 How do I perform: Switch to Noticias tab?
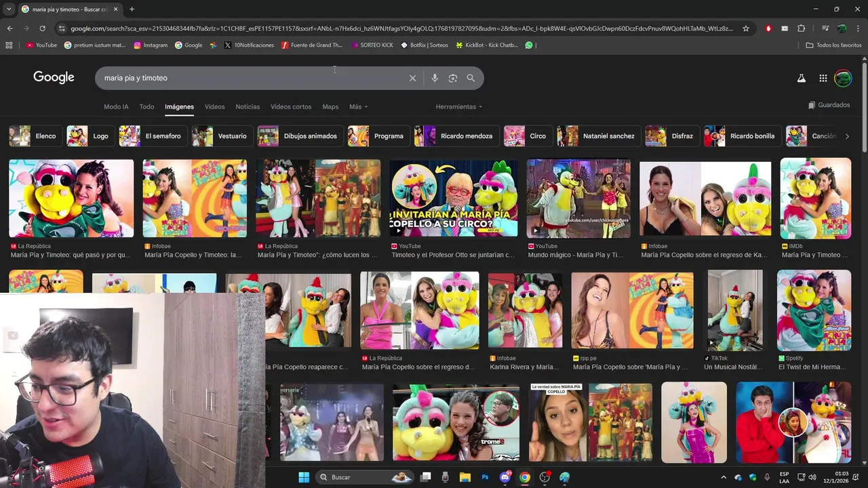[x=248, y=106]
